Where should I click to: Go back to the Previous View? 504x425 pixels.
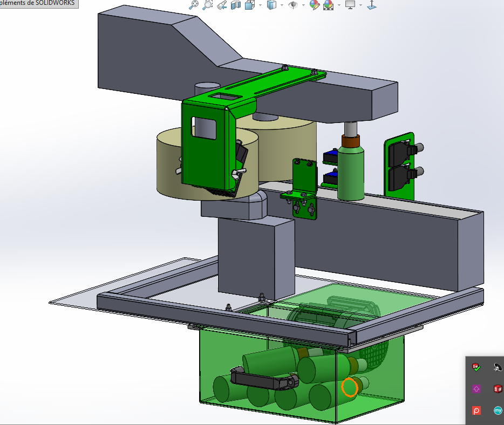[x=222, y=5]
